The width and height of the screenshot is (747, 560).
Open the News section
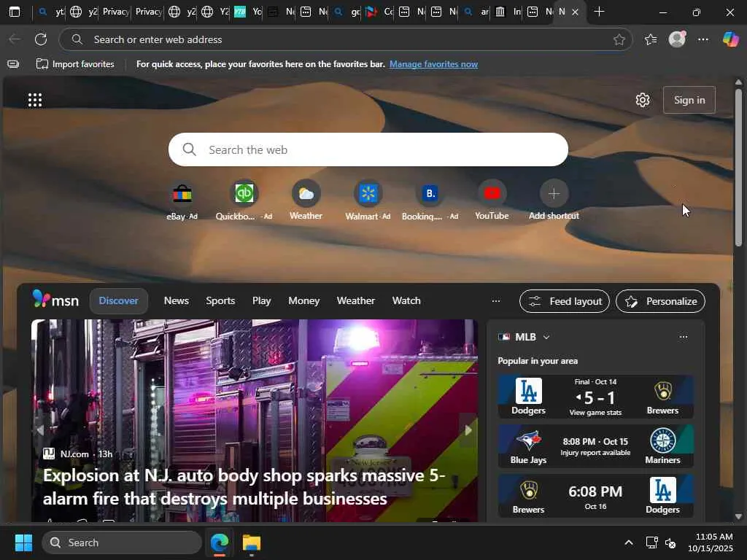(x=177, y=301)
